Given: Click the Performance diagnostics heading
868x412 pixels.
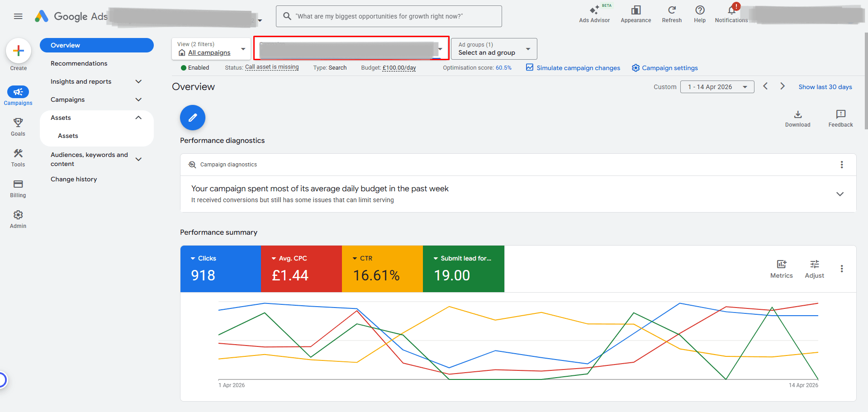Looking at the screenshot, I should pos(223,141).
